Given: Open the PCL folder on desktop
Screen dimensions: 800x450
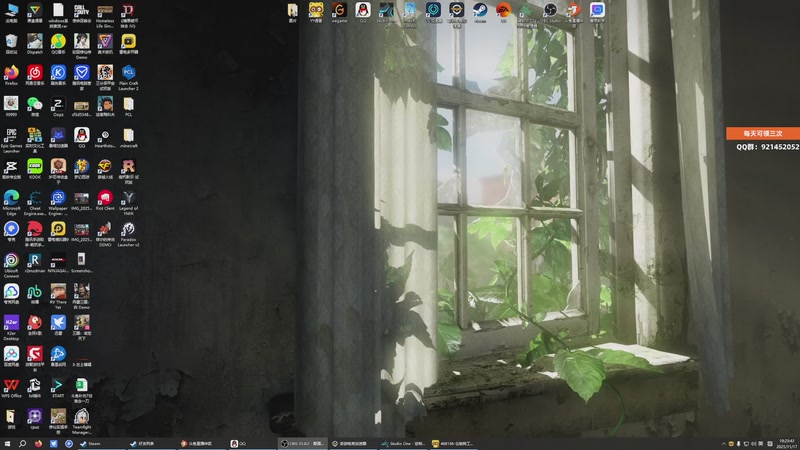Looking at the screenshot, I should tap(129, 106).
